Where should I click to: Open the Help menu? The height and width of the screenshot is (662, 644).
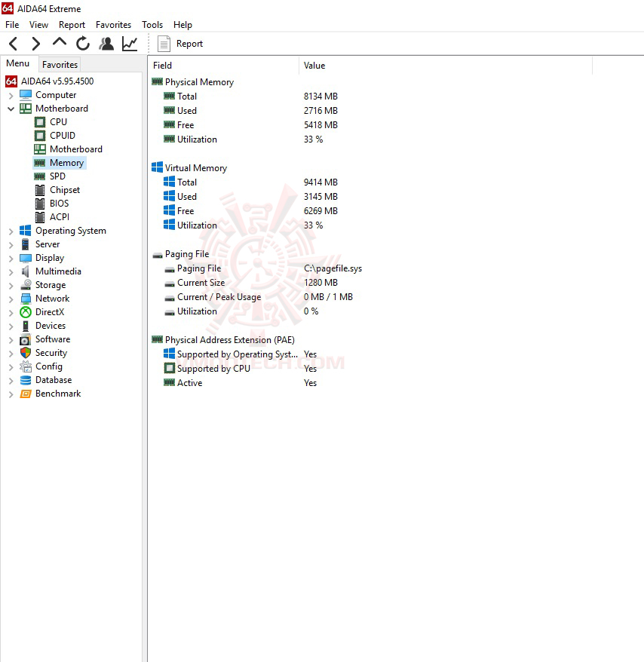tap(182, 25)
